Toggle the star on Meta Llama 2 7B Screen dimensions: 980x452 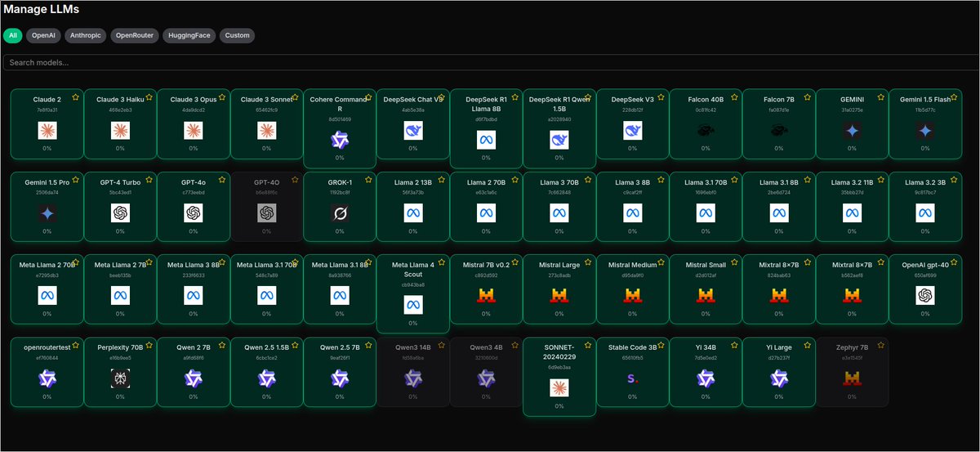(x=148, y=262)
